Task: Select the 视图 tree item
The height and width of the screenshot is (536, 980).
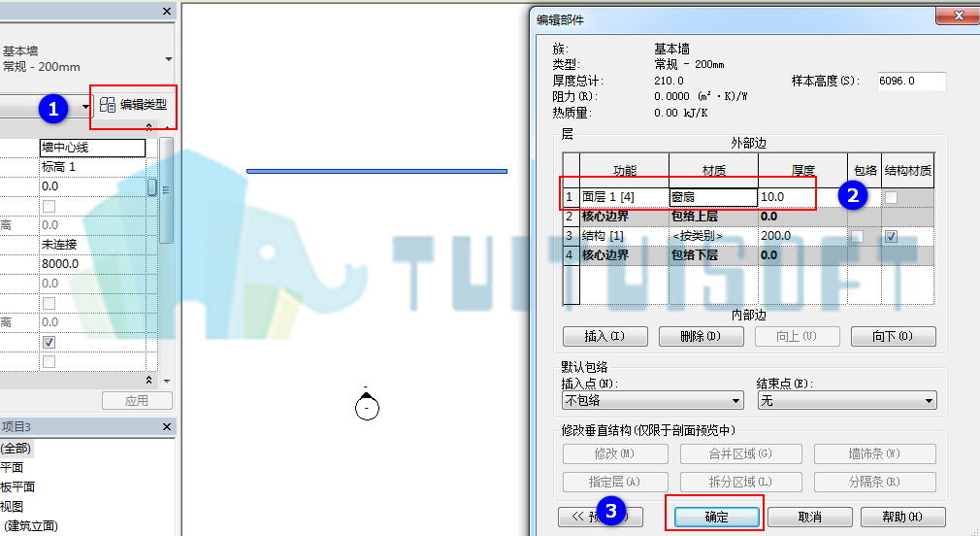Action: coord(12,506)
